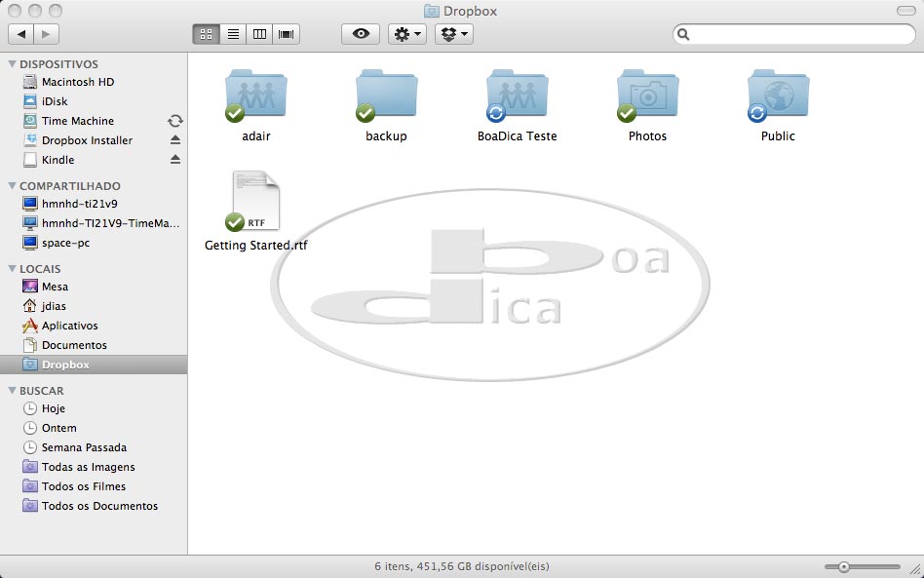Click the Quick Look eye button
Image resolution: width=924 pixels, height=578 pixels.
[x=361, y=34]
